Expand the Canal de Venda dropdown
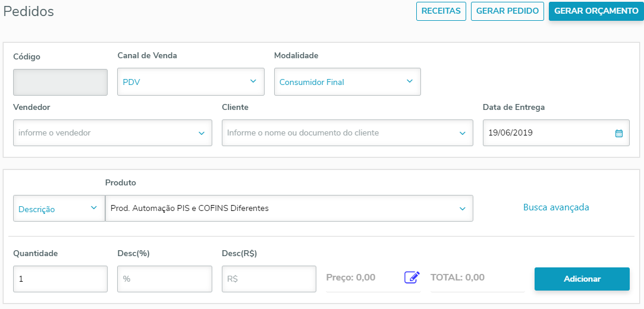The height and width of the screenshot is (309, 644). [x=253, y=81]
